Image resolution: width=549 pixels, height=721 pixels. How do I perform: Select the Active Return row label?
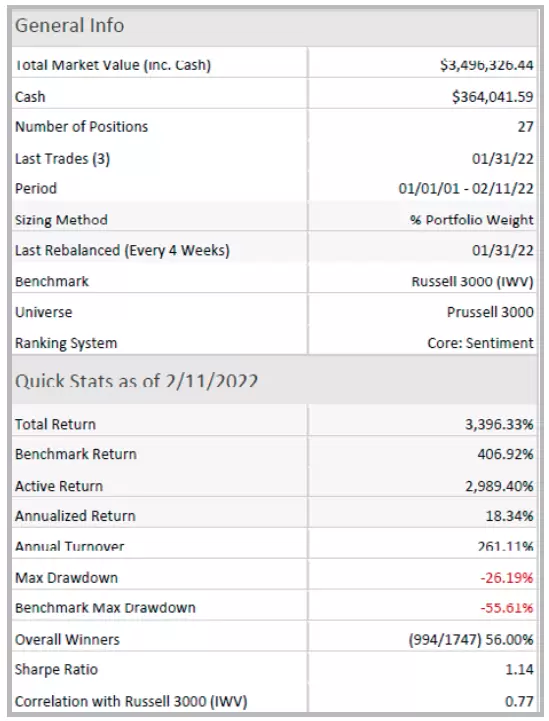click(x=59, y=486)
